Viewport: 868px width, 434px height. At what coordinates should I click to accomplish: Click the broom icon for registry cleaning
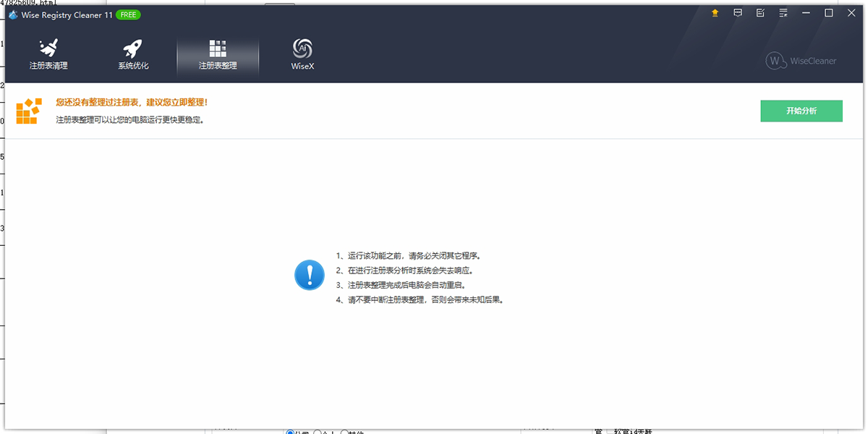pyautogui.click(x=48, y=48)
